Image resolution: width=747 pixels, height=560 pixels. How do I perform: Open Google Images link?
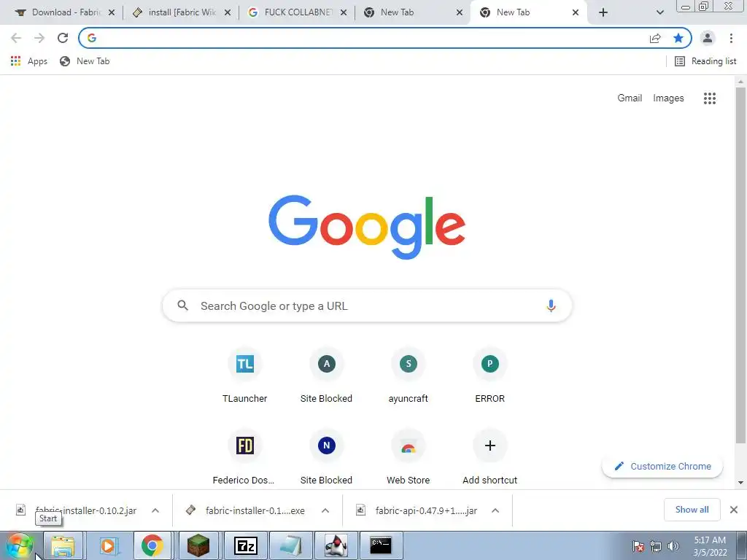click(668, 98)
